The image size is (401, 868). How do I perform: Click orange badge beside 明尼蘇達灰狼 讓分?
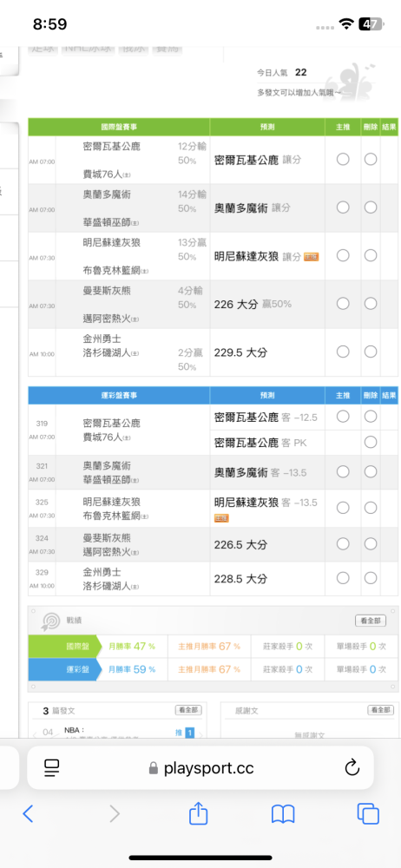click(312, 257)
